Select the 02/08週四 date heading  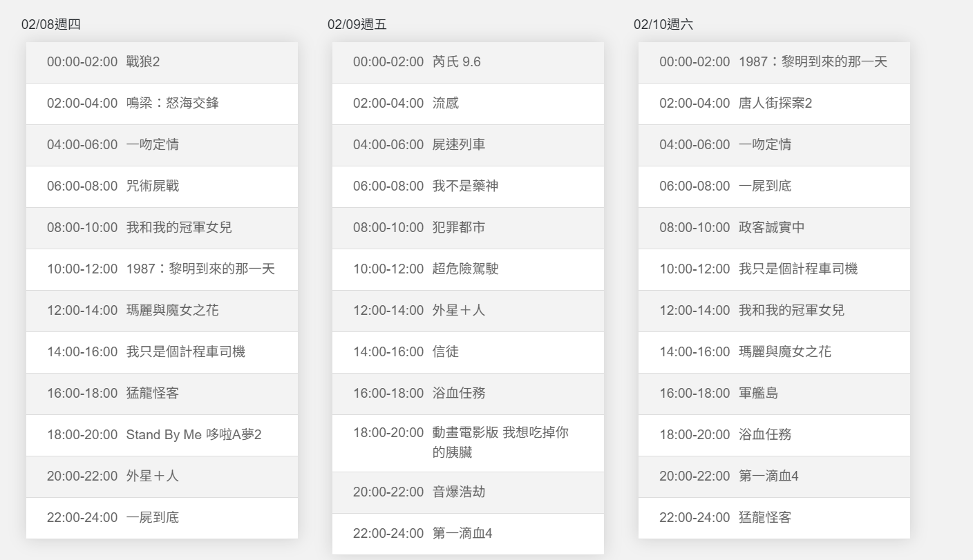51,25
